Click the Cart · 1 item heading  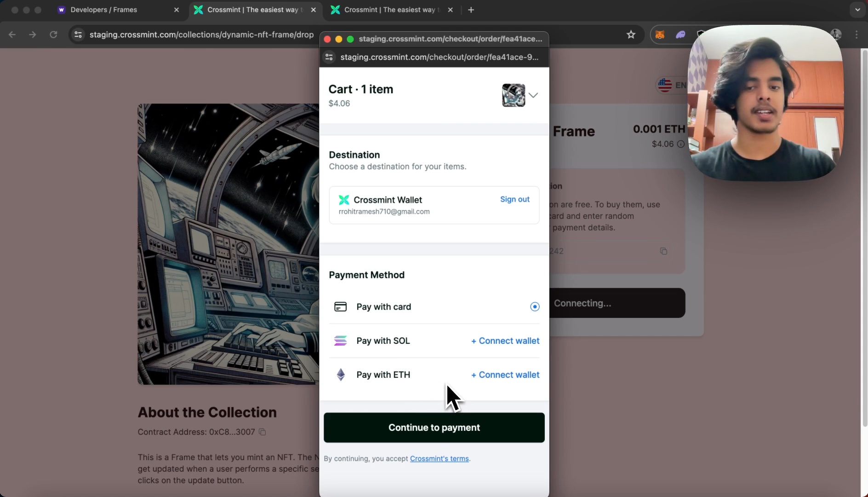(x=360, y=89)
